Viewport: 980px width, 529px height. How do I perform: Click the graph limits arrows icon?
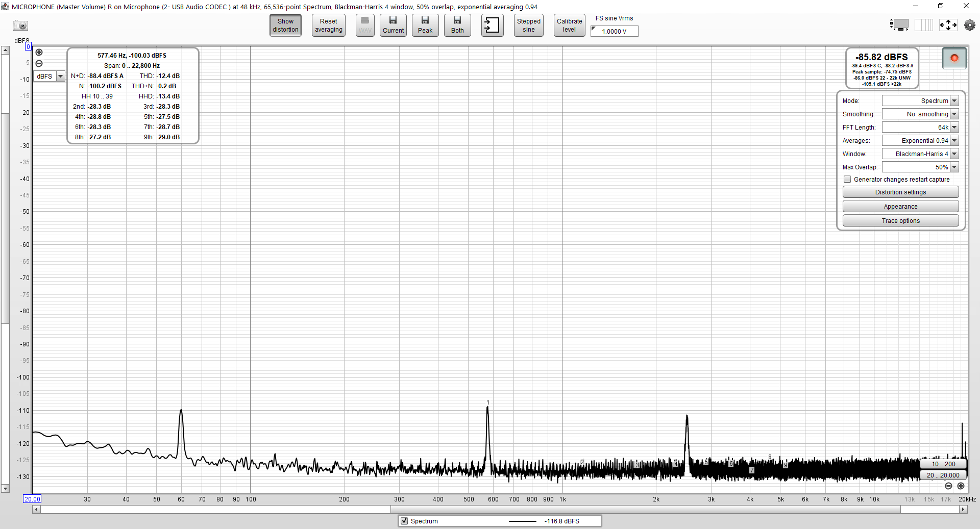coord(948,24)
